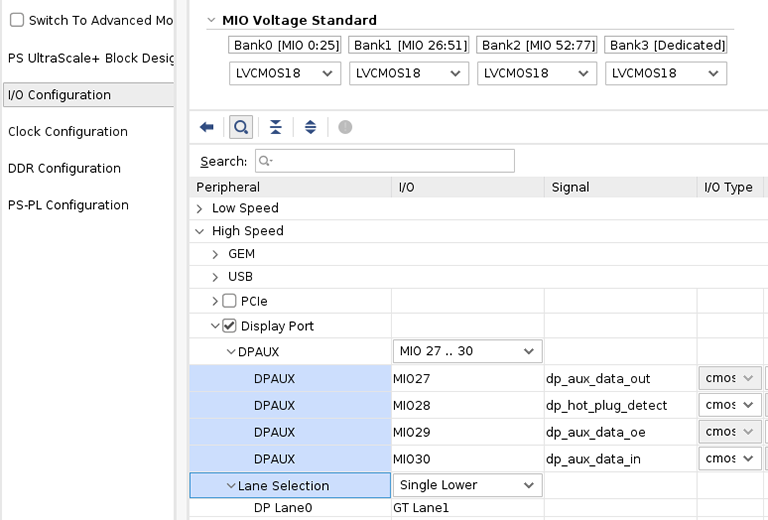Select the DPAUX row for MIO28
Image resolution: width=768 pixels, height=520 pixels.
(289, 405)
